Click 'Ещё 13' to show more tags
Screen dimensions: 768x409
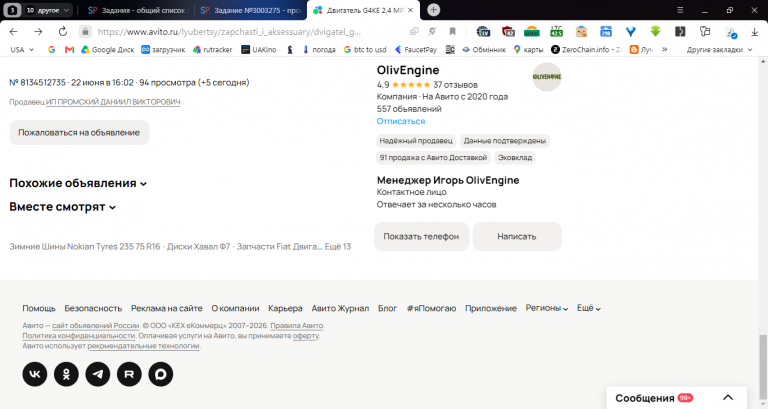pos(337,246)
